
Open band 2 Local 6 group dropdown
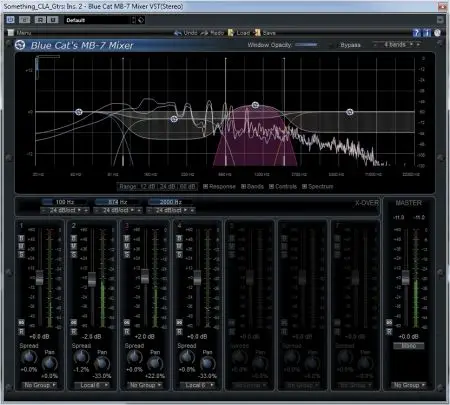(x=91, y=385)
